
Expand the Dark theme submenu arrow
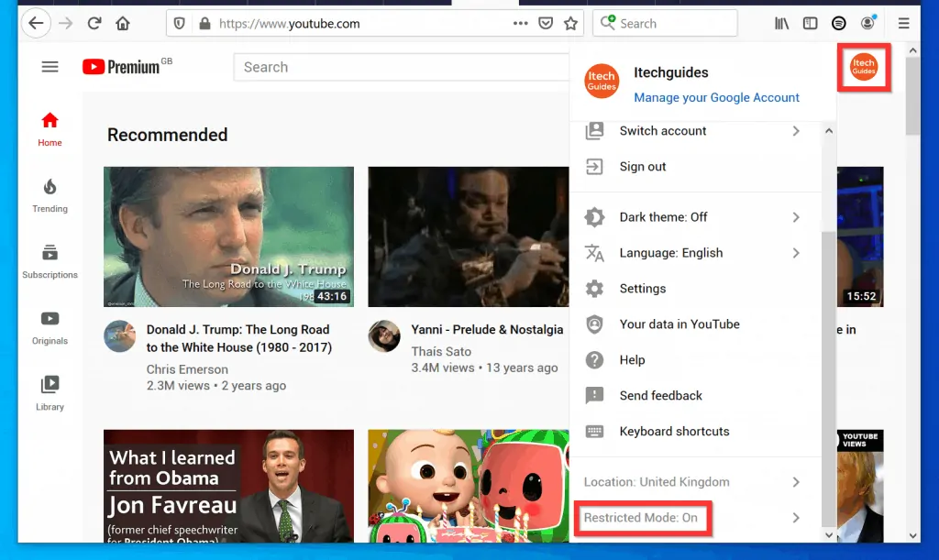click(796, 217)
